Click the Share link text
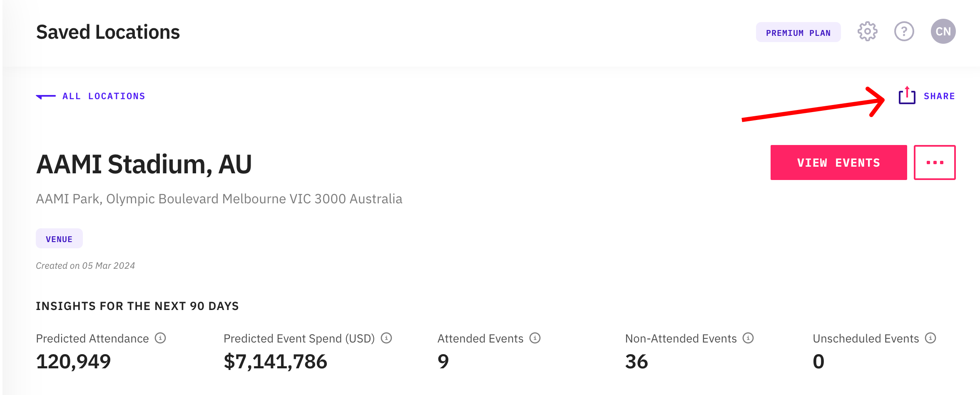980x395 pixels. [939, 96]
